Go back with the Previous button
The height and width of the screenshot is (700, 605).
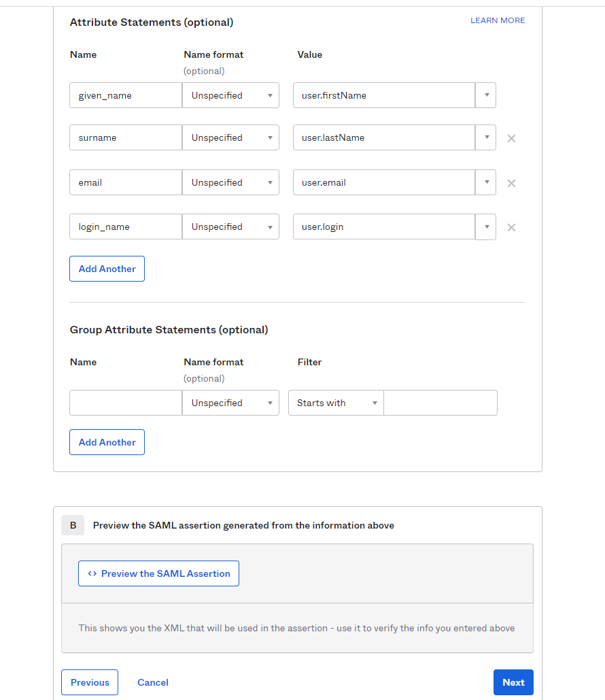[90, 682]
